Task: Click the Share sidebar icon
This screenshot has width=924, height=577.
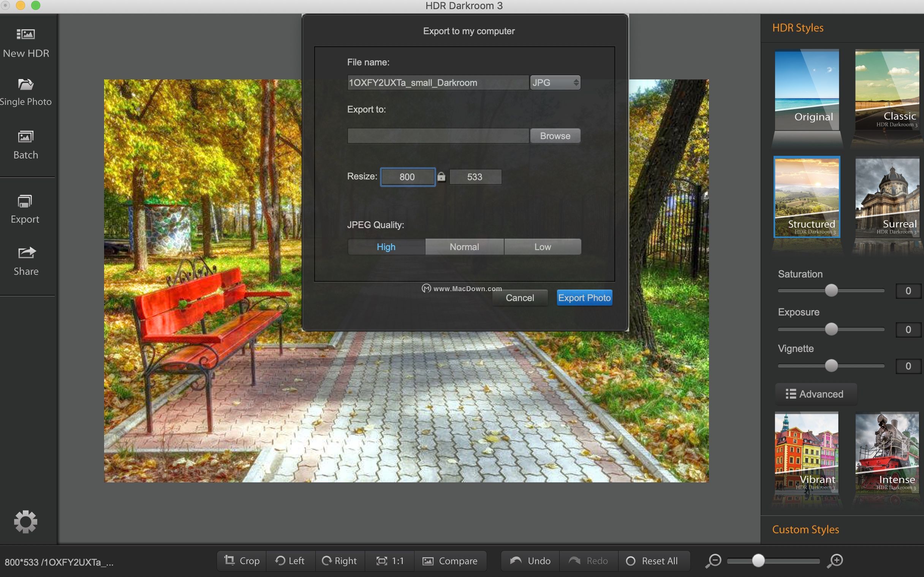Action: tap(26, 262)
